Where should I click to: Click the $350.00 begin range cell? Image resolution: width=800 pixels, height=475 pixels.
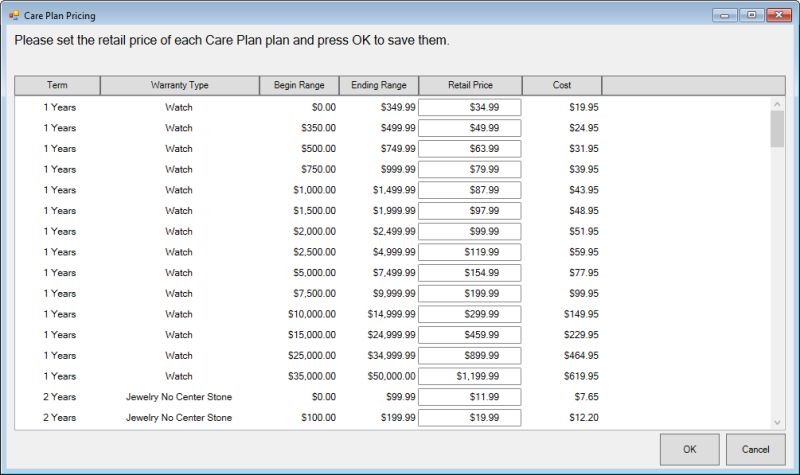point(318,128)
